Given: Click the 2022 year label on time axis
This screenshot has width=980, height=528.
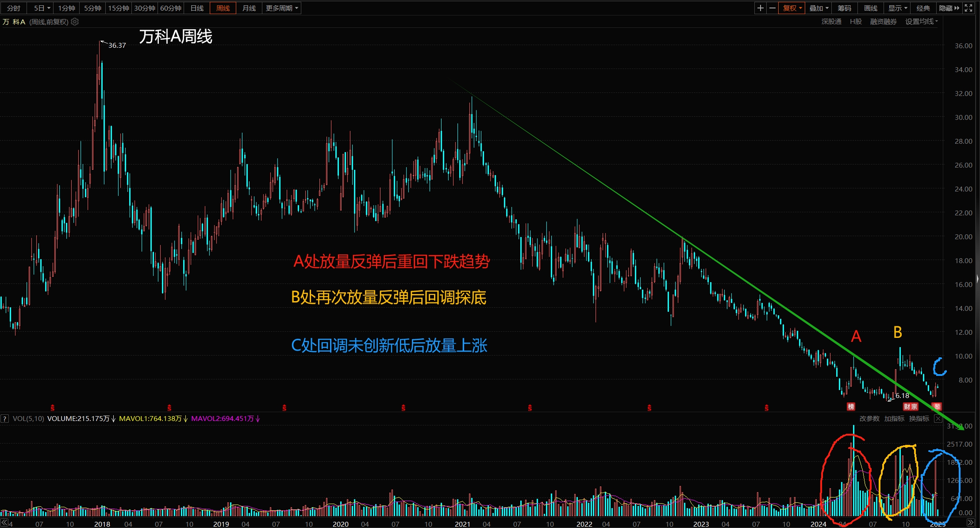Looking at the screenshot, I should pyautogui.click(x=584, y=524).
